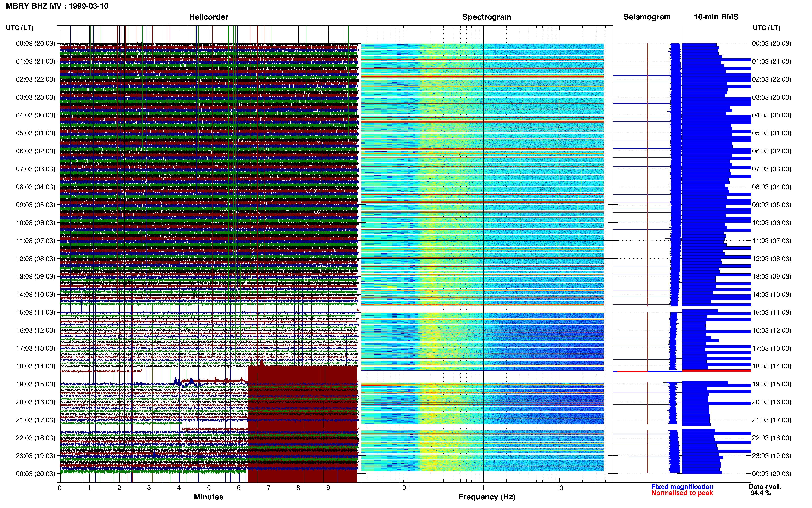
Task: Click 16:03 (12:03) on the RMS time axis
Action: pyautogui.click(x=772, y=330)
